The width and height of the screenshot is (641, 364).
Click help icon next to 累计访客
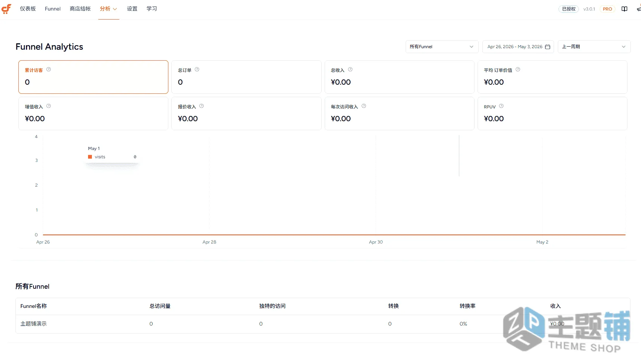(x=49, y=70)
